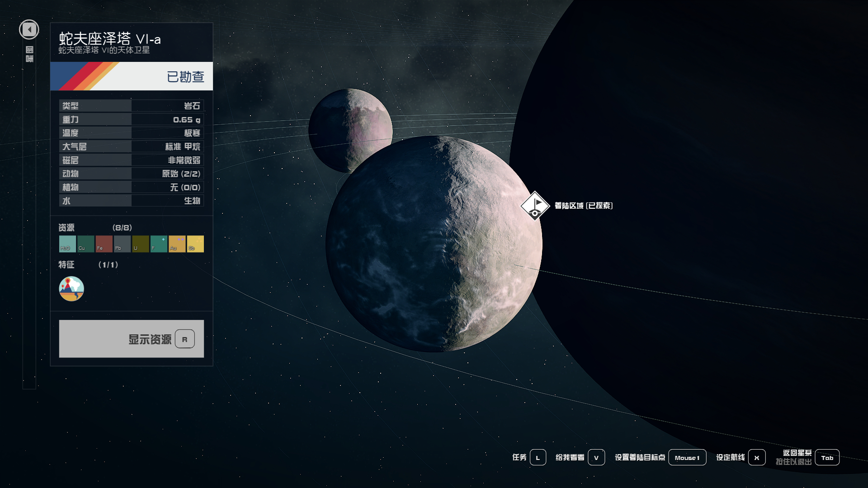Click the 重力 row label
The width and height of the screenshot is (868, 488).
71,119
